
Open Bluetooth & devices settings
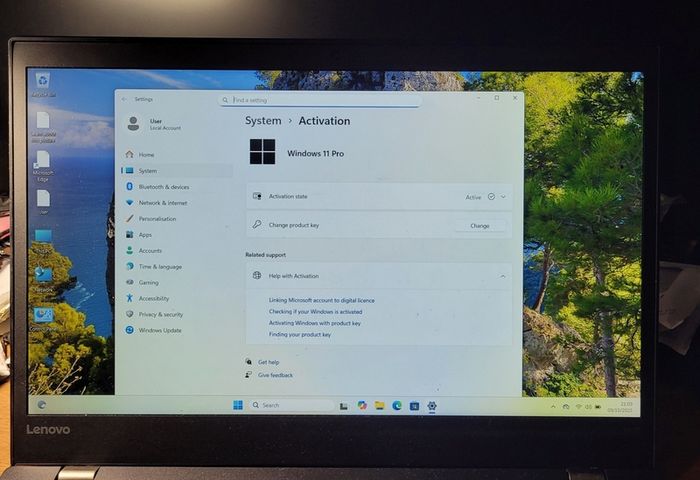pos(163,187)
